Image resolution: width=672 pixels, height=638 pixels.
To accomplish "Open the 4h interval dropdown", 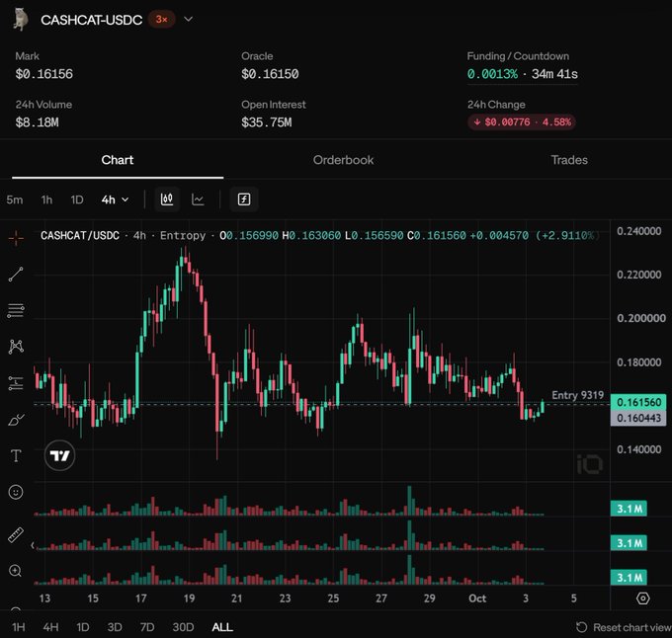I will pyautogui.click(x=115, y=199).
